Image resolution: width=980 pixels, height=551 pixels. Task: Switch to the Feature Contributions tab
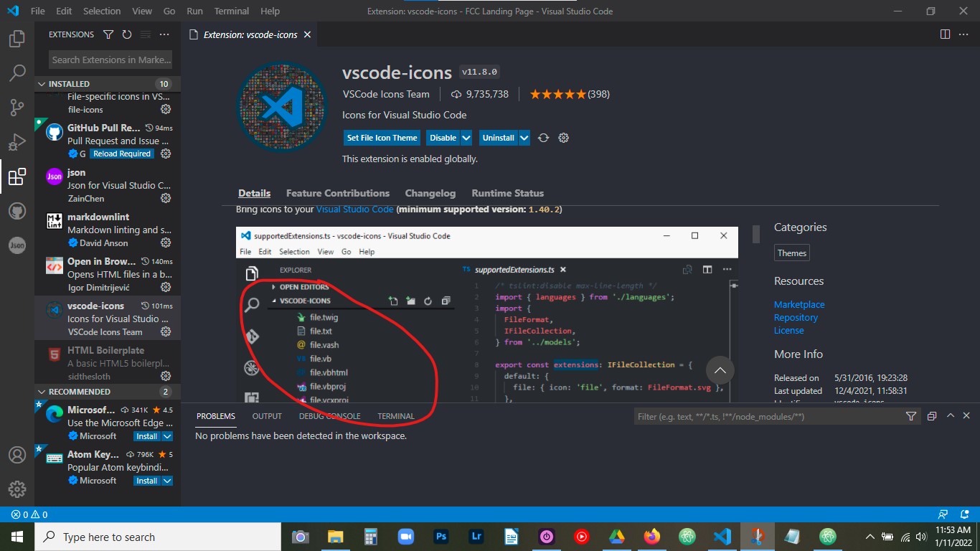338,193
